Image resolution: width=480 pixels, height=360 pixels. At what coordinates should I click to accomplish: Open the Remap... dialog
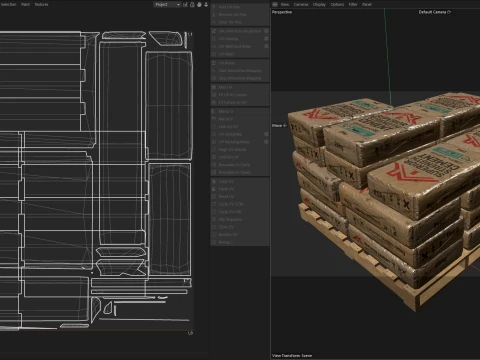click(240, 242)
